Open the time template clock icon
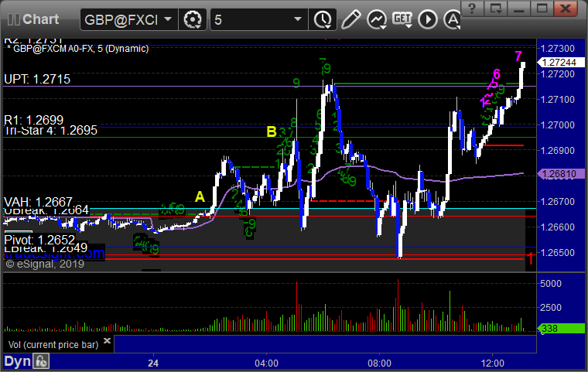588x372 pixels. coord(323,19)
